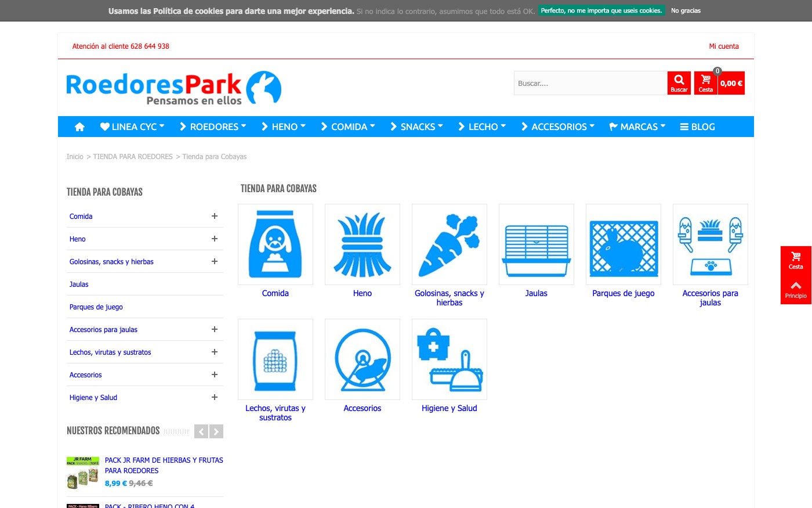Expand Accesorios para jaulas sidebar item
Image resolution: width=812 pixels, height=508 pixels.
[215, 329]
